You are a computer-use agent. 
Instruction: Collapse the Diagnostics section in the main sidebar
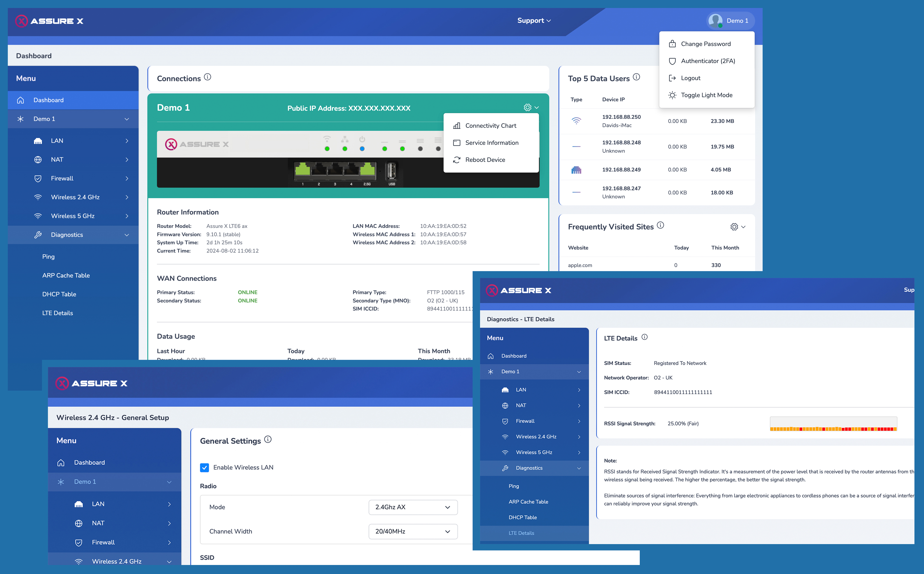click(x=126, y=235)
